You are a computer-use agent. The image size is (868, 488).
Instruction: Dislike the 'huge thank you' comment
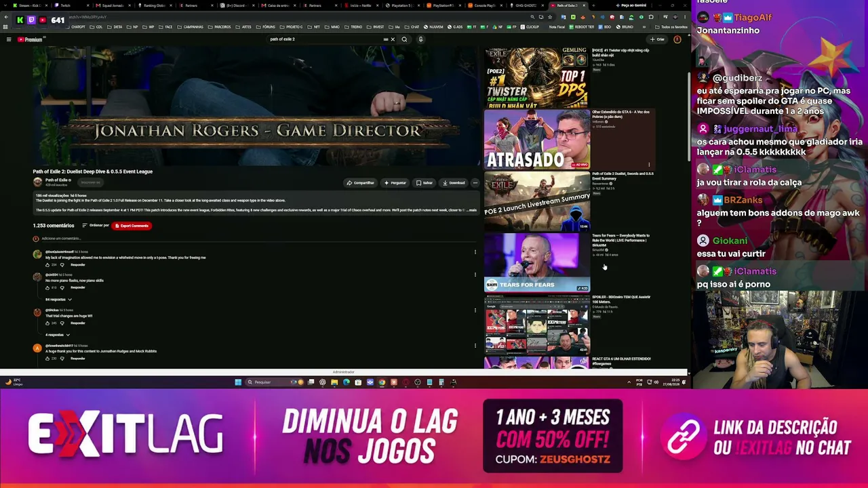(x=62, y=358)
